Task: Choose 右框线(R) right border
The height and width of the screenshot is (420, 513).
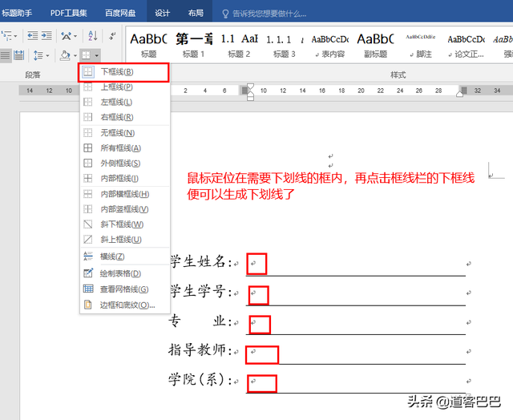Action: tap(124, 117)
